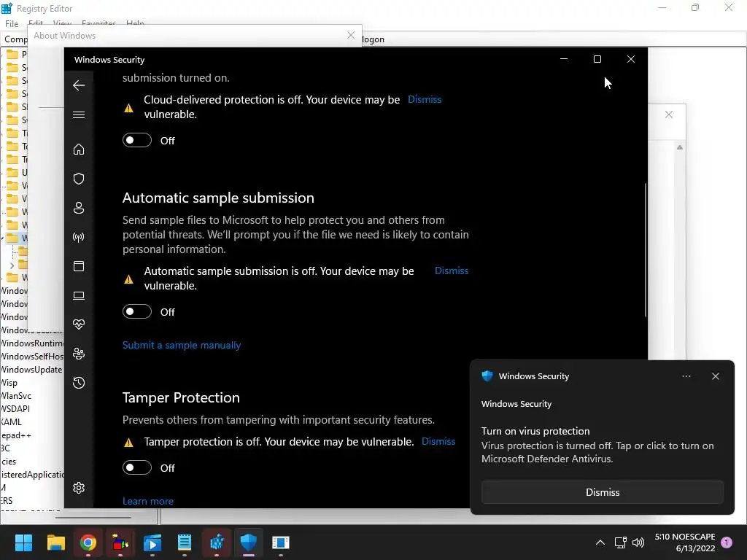The image size is (747, 560).
Task: Select WindowsUpdate key in Registry tree
Action: pyautogui.click(x=31, y=370)
